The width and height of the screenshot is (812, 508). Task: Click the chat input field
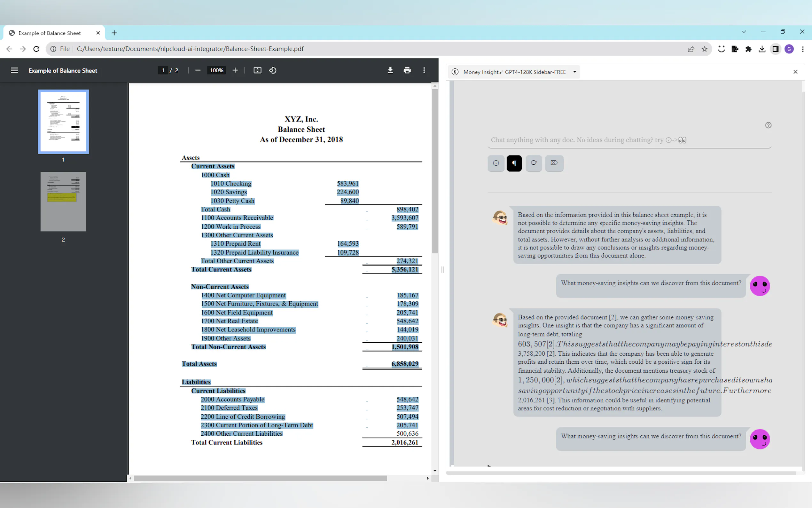click(x=629, y=140)
